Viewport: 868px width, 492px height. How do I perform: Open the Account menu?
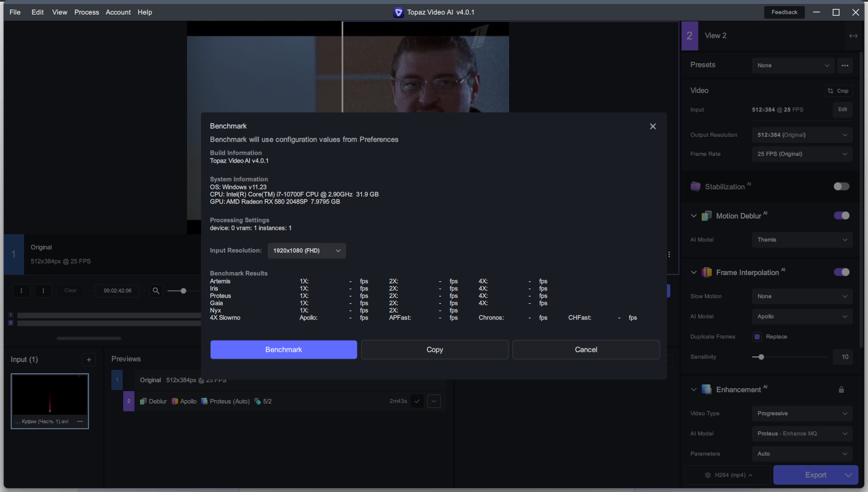[118, 12]
